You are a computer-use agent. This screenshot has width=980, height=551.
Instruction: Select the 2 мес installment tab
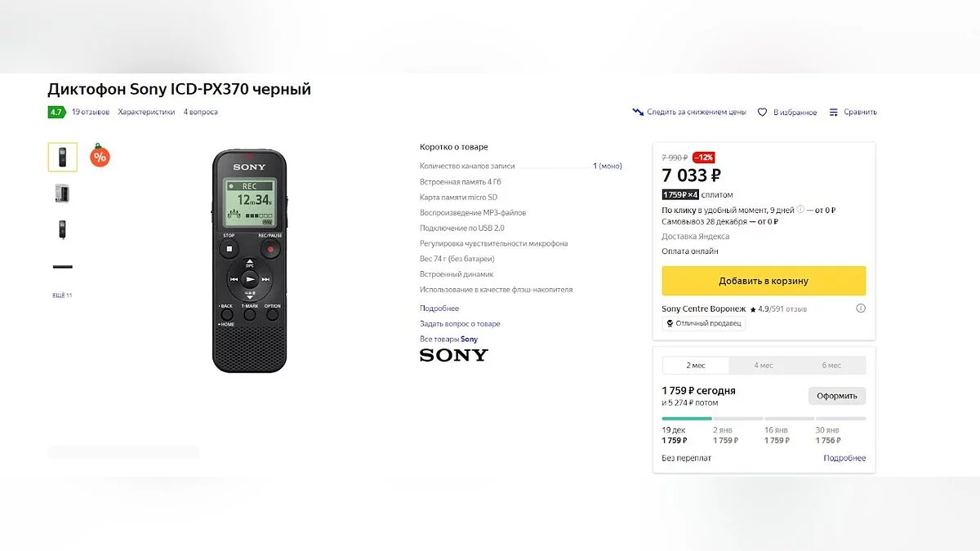tap(696, 365)
